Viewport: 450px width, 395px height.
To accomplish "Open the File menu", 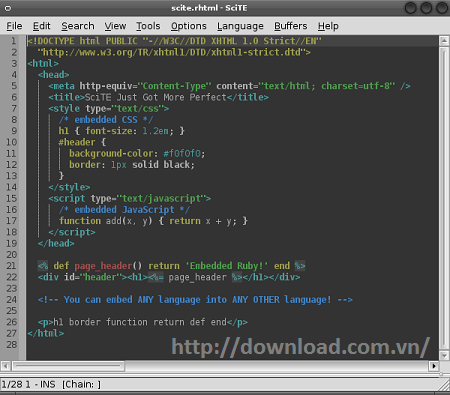I will [x=14, y=26].
